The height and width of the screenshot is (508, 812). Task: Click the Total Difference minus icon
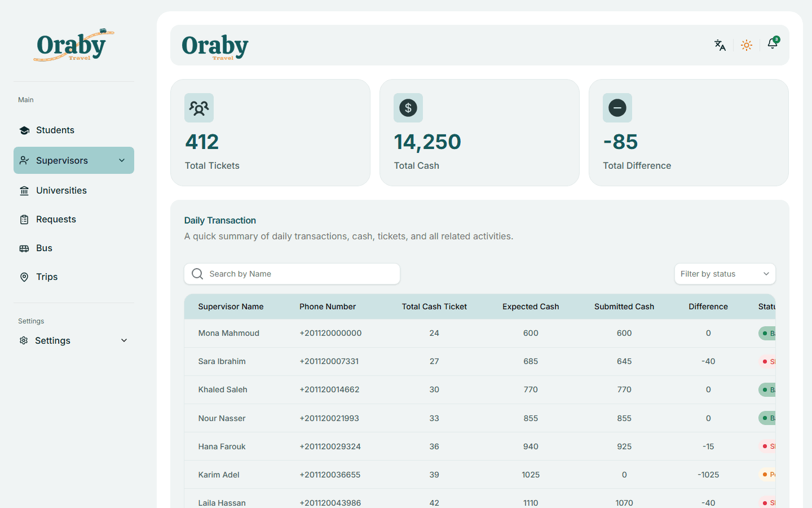(617, 108)
